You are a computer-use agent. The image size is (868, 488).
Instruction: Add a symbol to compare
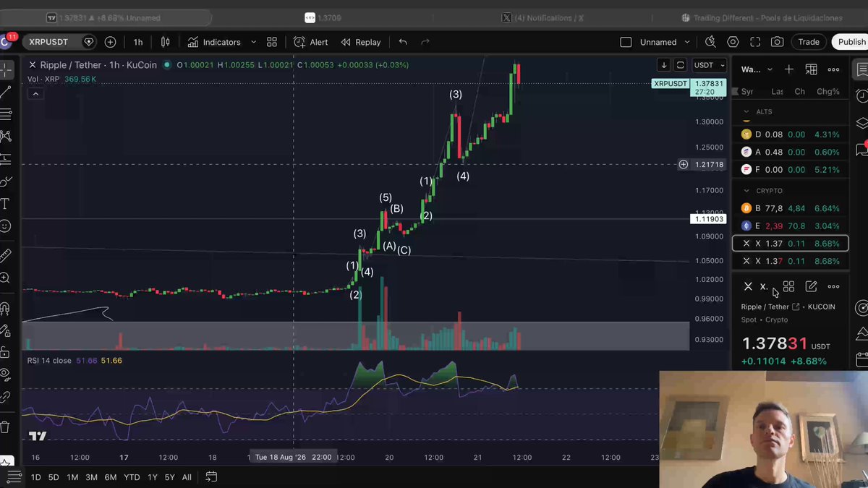[110, 42]
